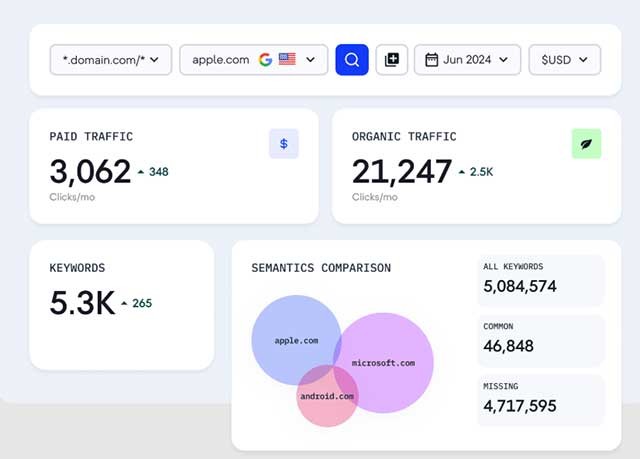Click the green leaf organic traffic icon
Screen dimensions: 640x459
[586, 144]
